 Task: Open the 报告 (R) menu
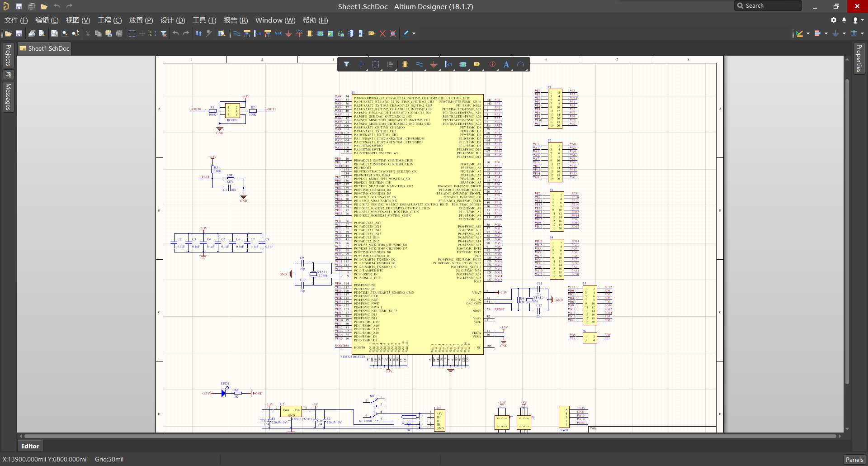coord(236,20)
